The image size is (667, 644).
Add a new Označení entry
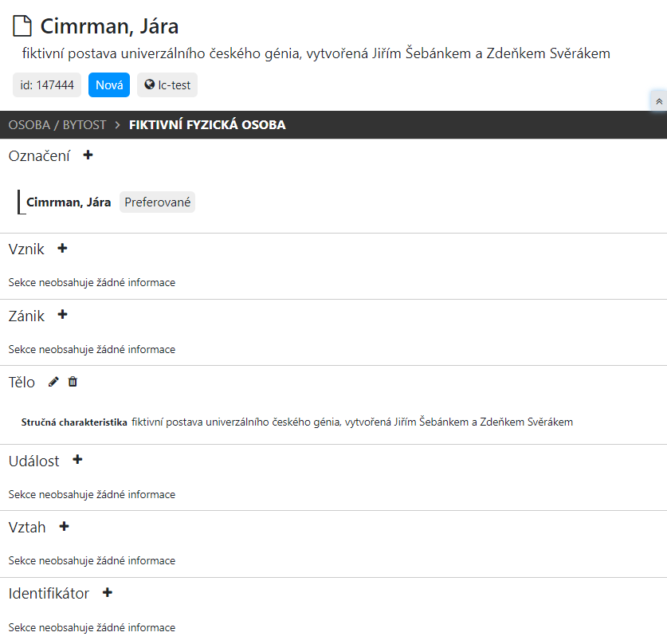coord(88,155)
